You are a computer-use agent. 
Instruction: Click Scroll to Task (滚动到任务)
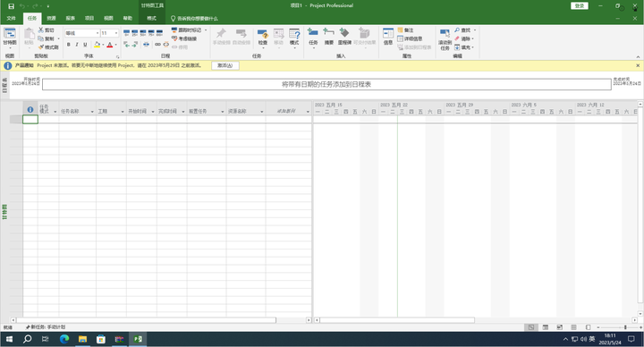click(445, 39)
